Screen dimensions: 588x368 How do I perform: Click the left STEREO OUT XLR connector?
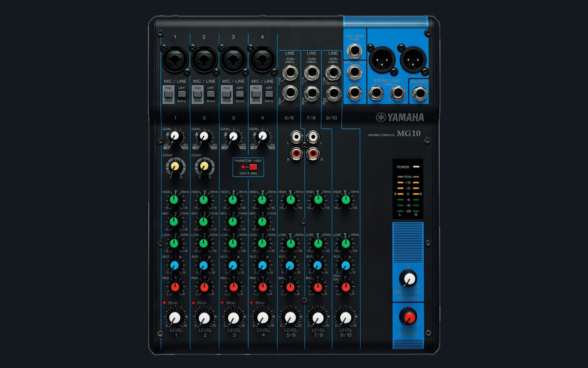(382, 59)
